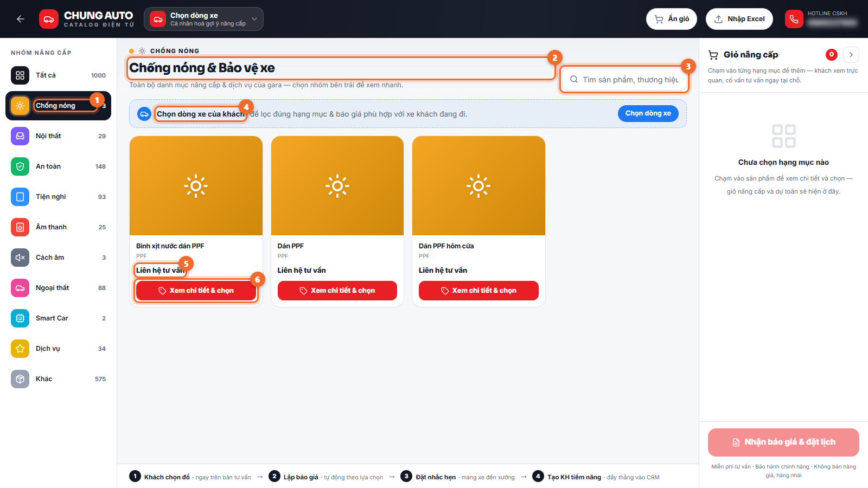The height and width of the screenshot is (488, 868).
Task: Click the blue car icon in the banner
Action: click(x=144, y=114)
